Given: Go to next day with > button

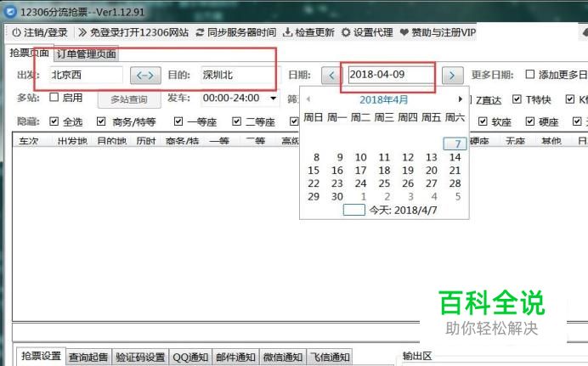Looking at the screenshot, I should [x=453, y=76].
